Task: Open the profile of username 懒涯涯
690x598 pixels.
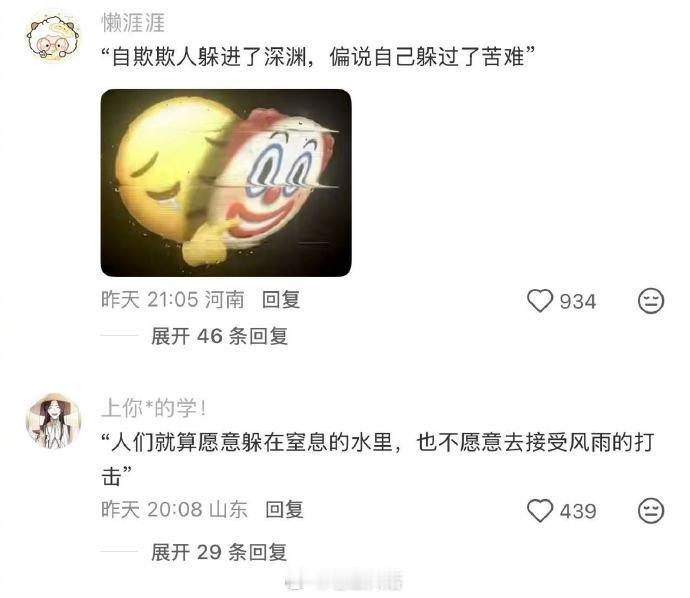Action: pyautogui.click(x=133, y=23)
